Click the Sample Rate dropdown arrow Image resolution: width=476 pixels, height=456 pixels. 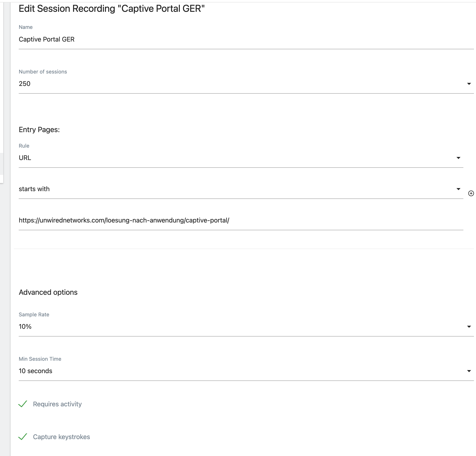(469, 327)
